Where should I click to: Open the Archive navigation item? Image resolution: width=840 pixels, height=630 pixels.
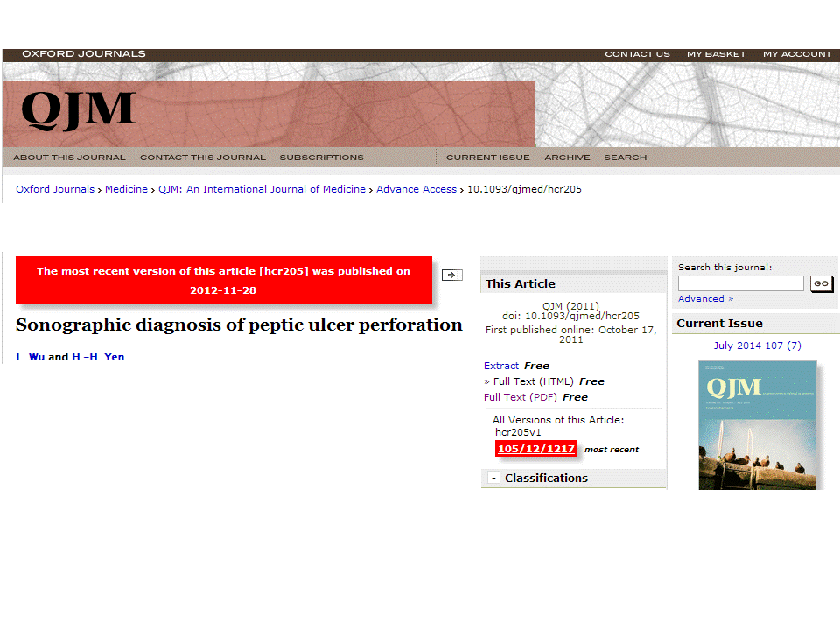tap(567, 157)
